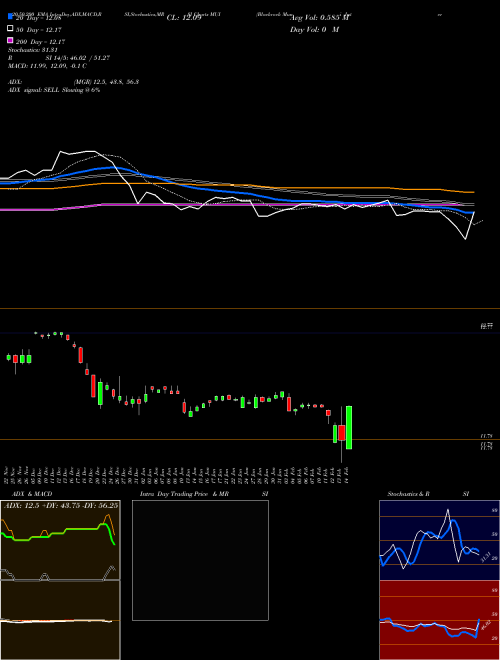Click the 11.78 price level label

pos(487,436)
